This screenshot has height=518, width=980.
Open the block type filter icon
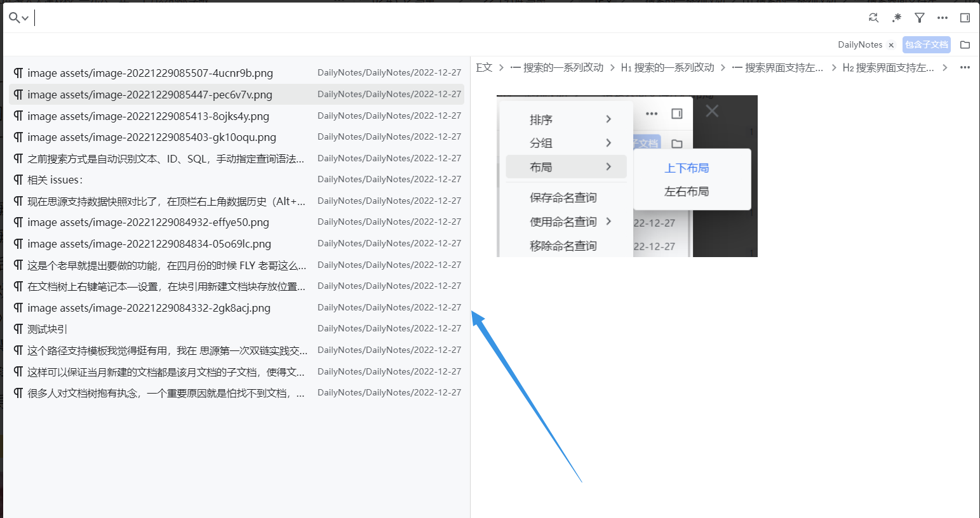[x=920, y=18]
